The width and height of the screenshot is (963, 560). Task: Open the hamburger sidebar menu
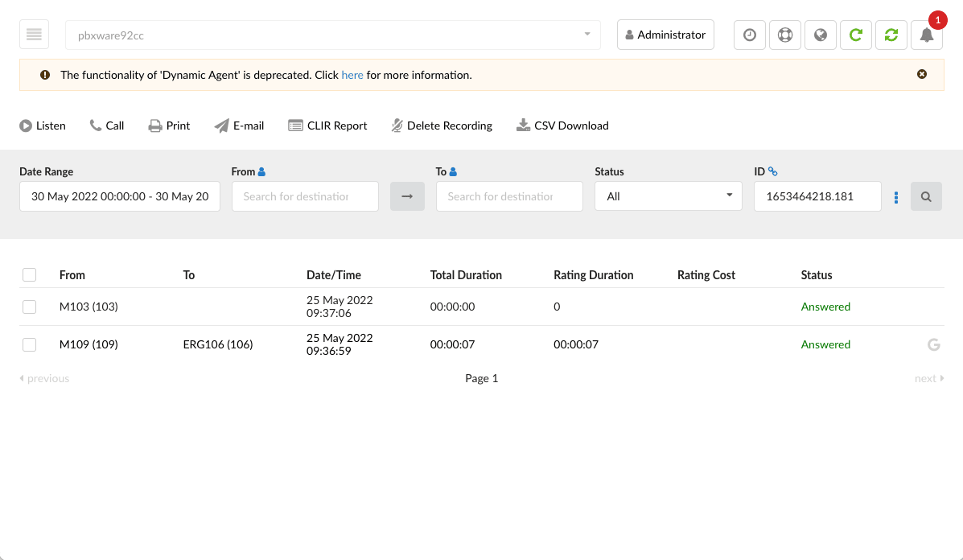point(34,35)
